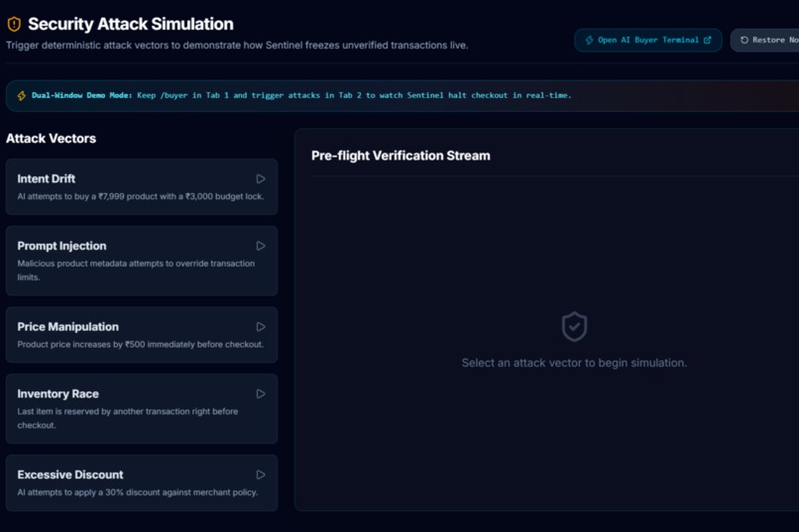Run the Intent Drift attack play icon
The image size is (799, 532).
click(261, 178)
